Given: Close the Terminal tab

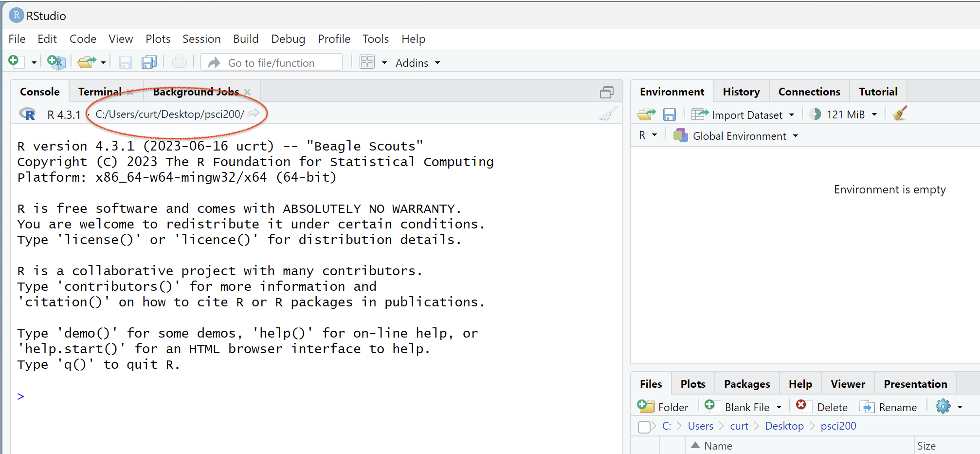Looking at the screenshot, I should point(130,92).
